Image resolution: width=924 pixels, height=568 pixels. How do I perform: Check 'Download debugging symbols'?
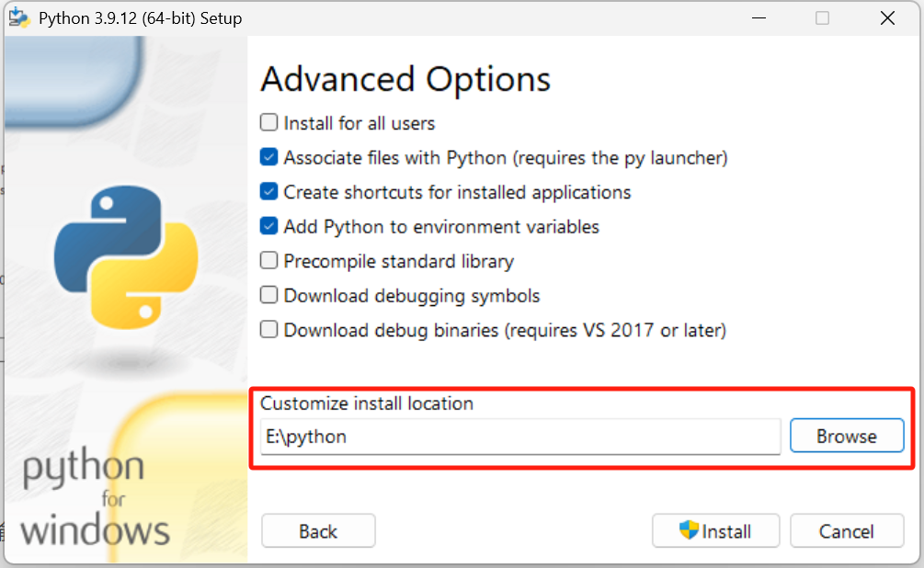(268, 295)
